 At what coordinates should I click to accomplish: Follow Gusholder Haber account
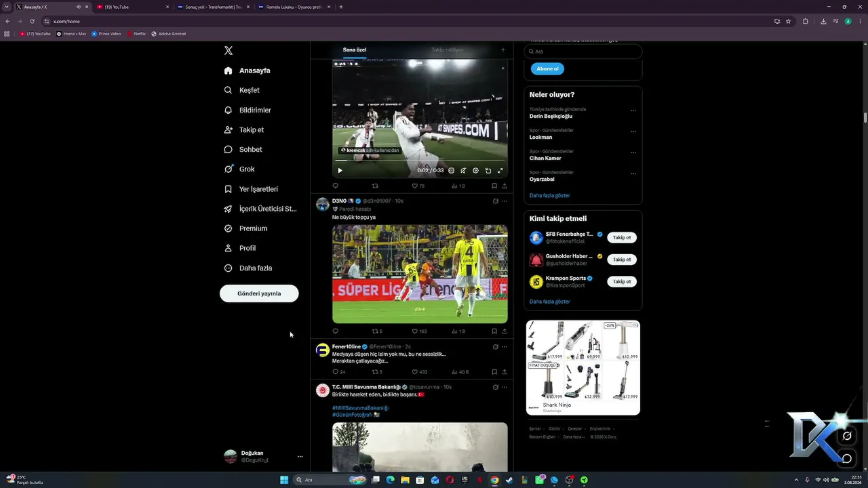tap(621, 260)
